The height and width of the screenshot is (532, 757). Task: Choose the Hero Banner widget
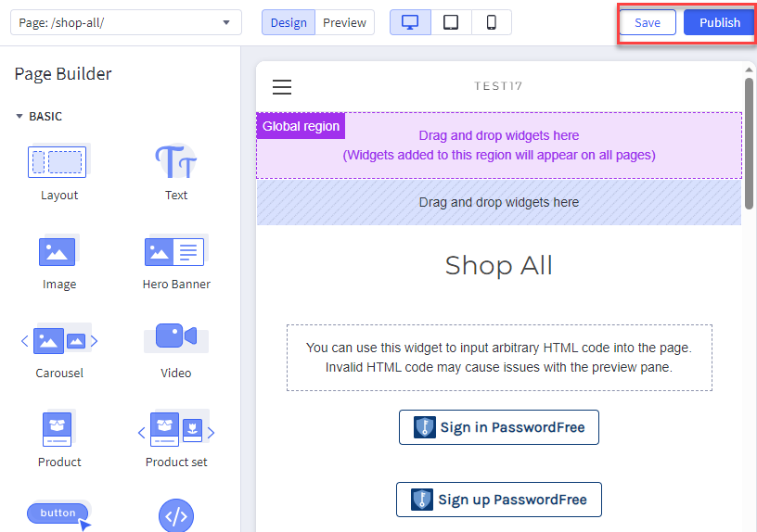coord(175,251)
